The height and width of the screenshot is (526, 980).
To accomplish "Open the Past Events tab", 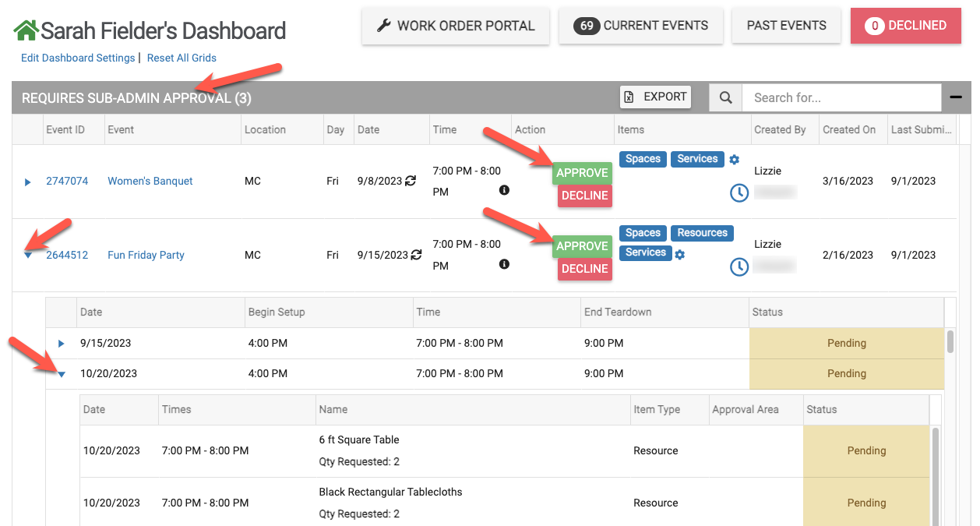I will click(x=786, y=26).
